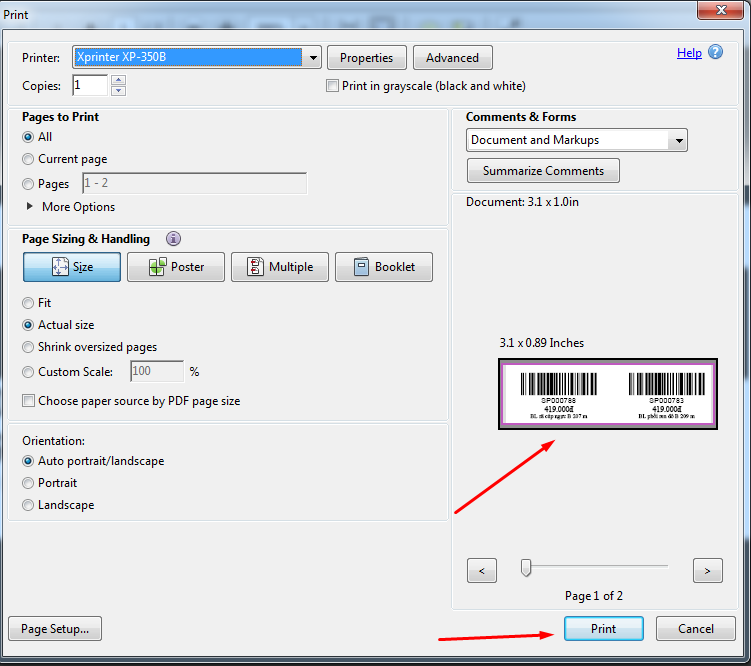The image size is (751, 666).
Task: Expand the More Options section
Action: [30, 207]
